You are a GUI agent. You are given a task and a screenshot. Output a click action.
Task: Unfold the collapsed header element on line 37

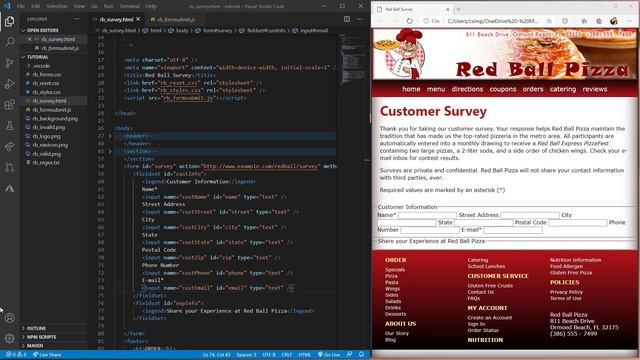(110, 136)
